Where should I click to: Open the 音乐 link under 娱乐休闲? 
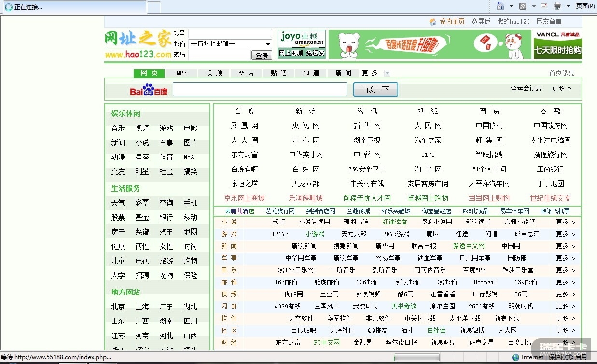click(x=118, y=128)
